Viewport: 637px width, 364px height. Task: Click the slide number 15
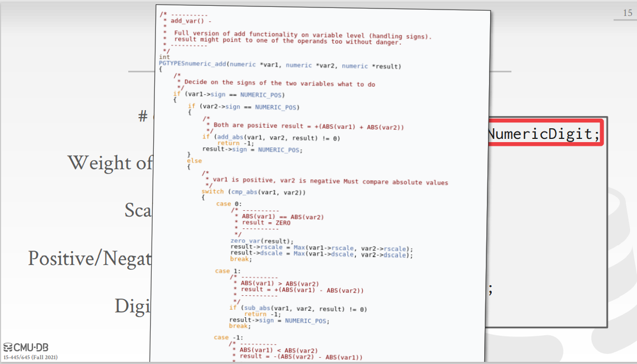[626, 13]
